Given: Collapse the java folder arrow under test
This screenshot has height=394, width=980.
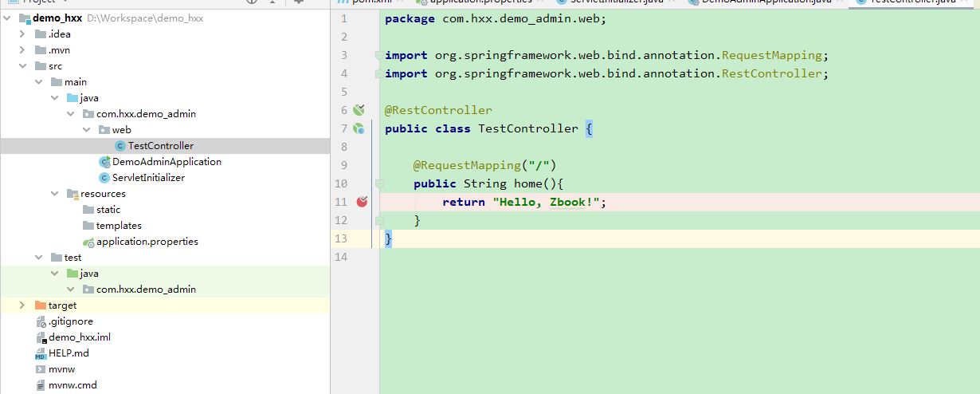Looking at the screenshot, I should tap(55, 274).
